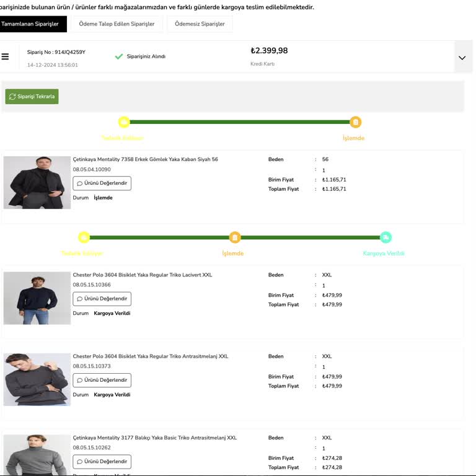This screenshot has width=476, height=476.
Task: Click the Siparişi Tekrarla button
Action: (x=32, y=97)
